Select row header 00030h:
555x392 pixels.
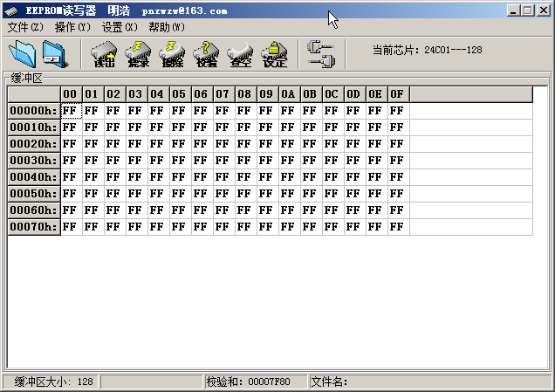click(34, 161)
